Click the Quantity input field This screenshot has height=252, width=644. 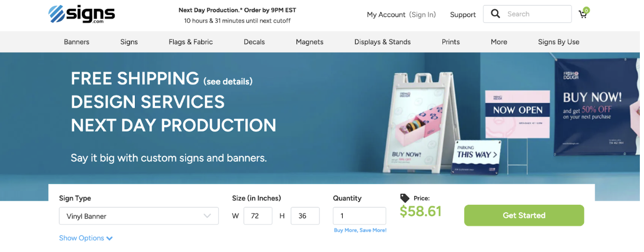[359, 216]
